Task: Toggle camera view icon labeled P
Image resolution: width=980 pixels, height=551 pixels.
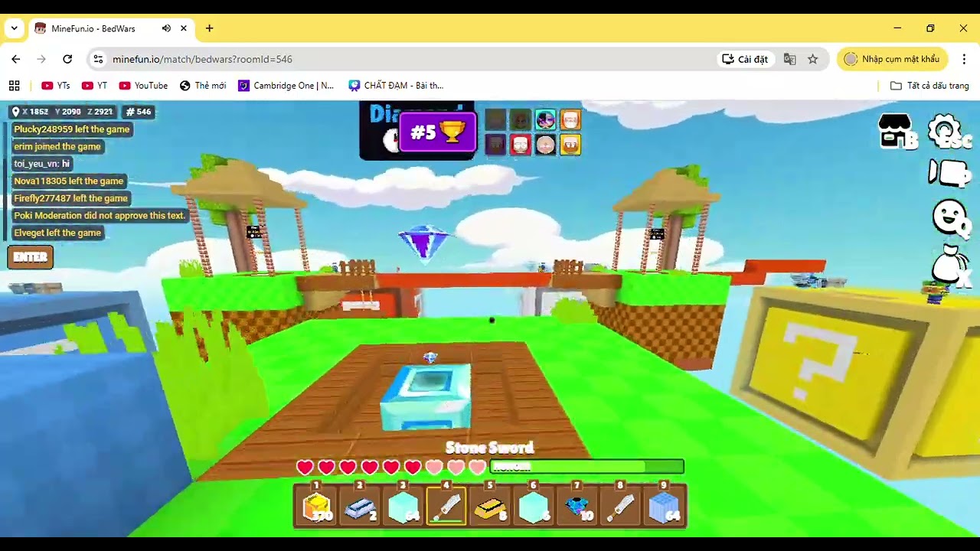Action: point(949,173)
